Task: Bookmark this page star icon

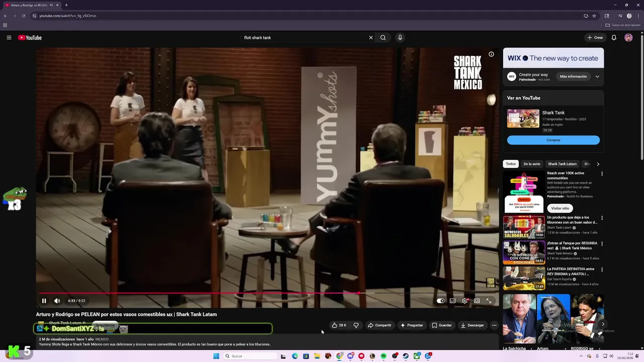Action: coord(594,16)
